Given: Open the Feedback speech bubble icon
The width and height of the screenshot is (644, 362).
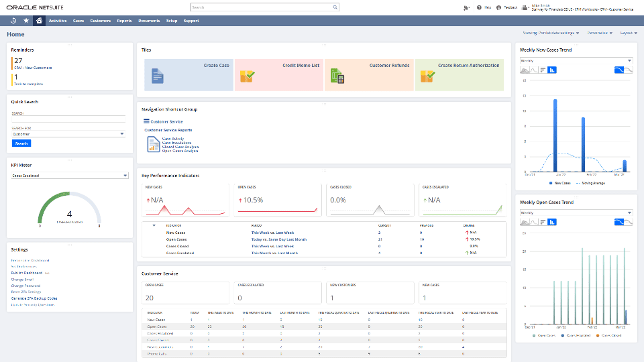Looking at the screenshot, I should (498, 7).
